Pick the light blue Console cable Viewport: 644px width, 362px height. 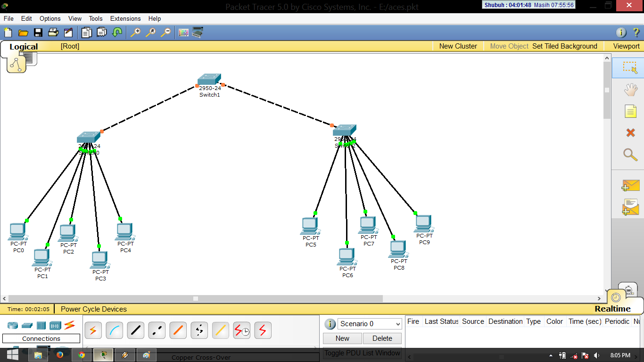tap(114, 330)
